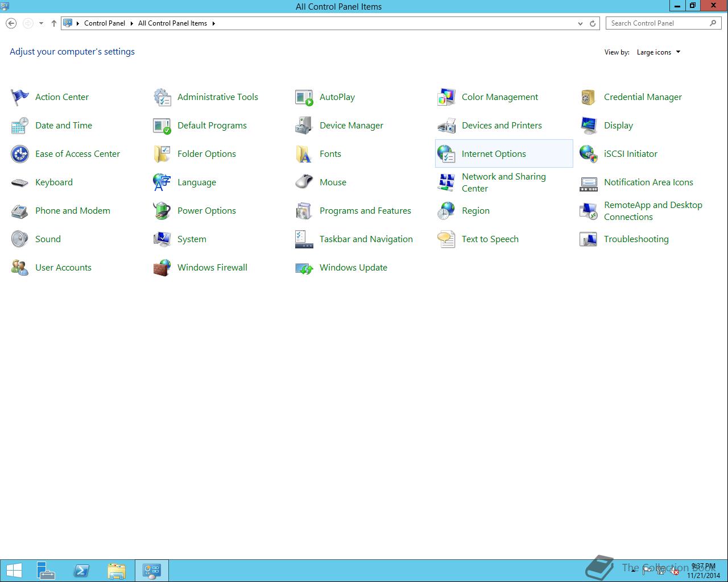Go back with the Back arrow button
The height and width of the screenshot is (582, 728).
11,23
